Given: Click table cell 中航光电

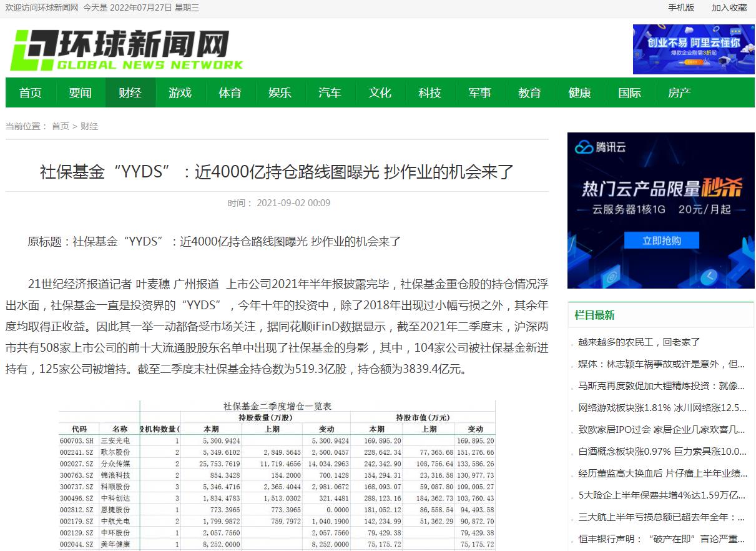Looking at the screenshot, I should [115, 521].
